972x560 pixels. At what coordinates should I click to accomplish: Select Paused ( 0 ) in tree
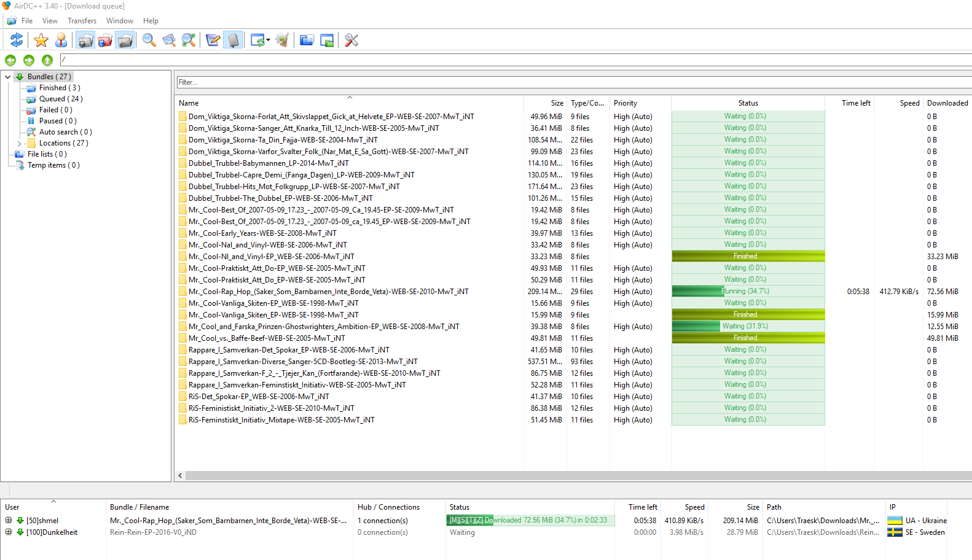click(x=58, y=121)
